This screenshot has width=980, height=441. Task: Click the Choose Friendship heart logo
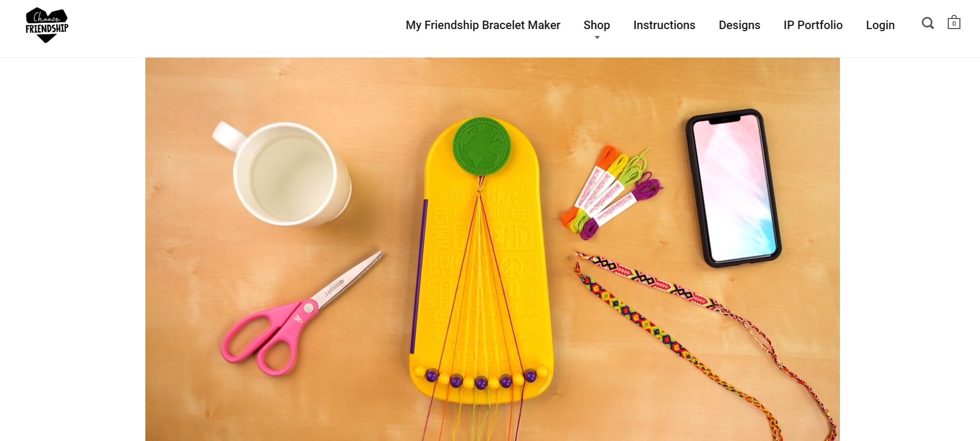tap(47, 25)
